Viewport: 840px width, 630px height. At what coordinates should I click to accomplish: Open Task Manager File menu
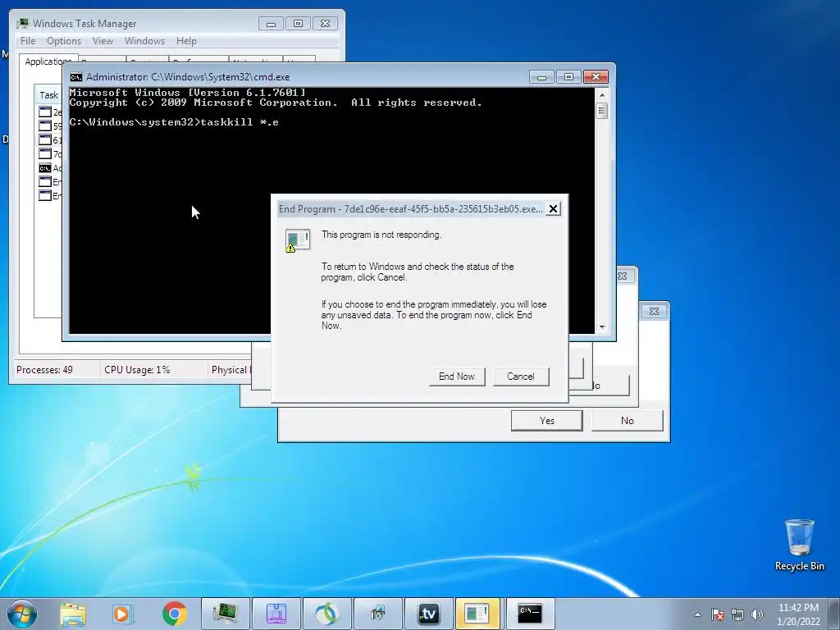click(x=28, y=41)
